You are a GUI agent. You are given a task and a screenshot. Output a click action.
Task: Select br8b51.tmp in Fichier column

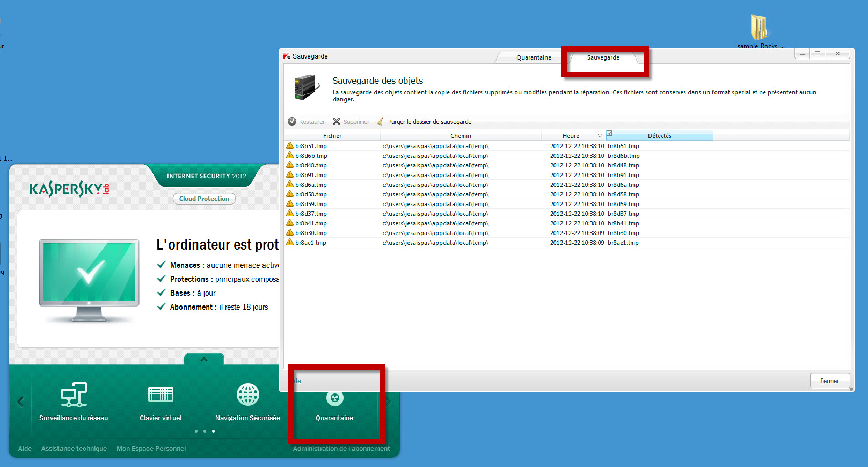[311, 146]
